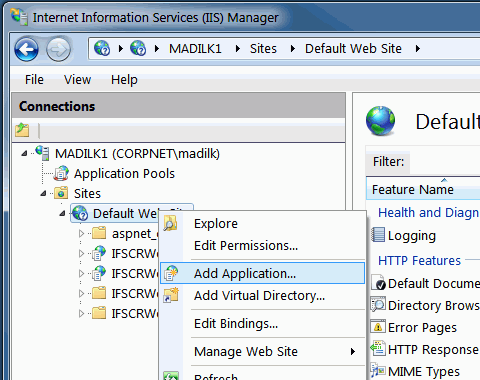
Task: Choose Edit Bindings from context menu
Action: point(262,324)
